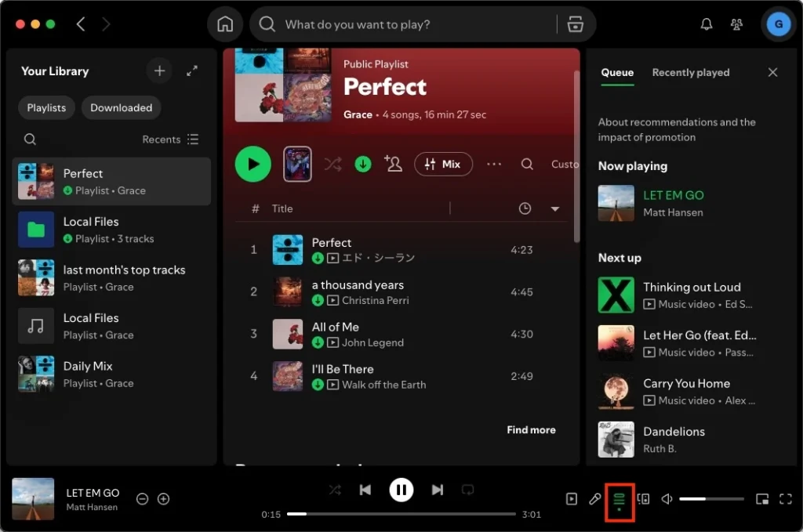Click the notifications bell icon
Screen dimensions: 803x532
click(x=706, y=24)
